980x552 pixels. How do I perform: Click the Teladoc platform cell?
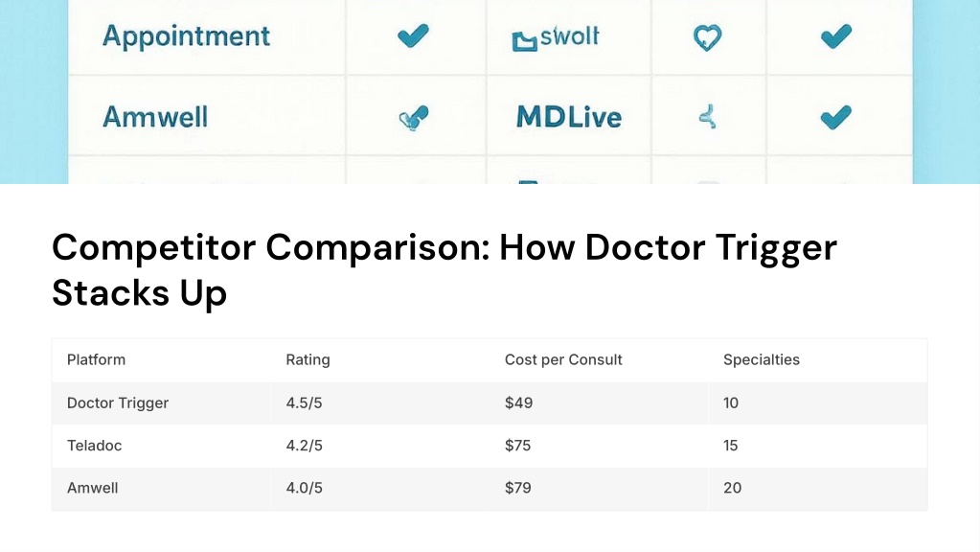tap(95, 446)
